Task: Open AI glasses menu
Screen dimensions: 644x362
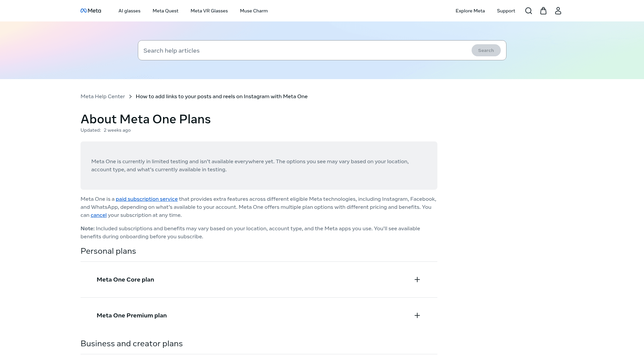Action: (x=129, y=11)
